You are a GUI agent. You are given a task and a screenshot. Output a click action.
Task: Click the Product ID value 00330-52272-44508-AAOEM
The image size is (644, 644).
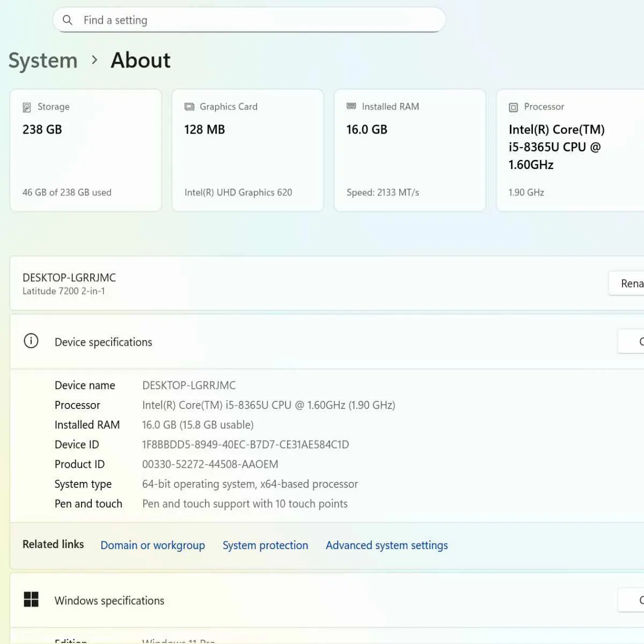click(210, 464)
